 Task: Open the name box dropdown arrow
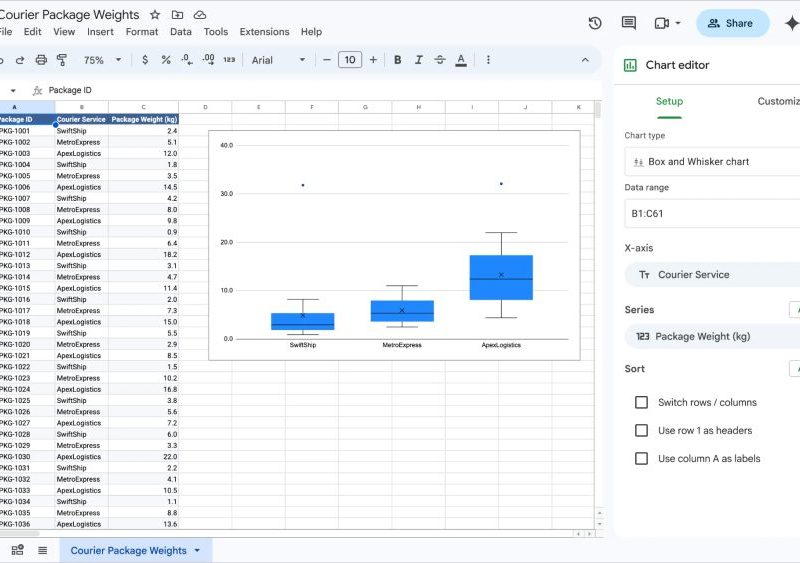13,90
